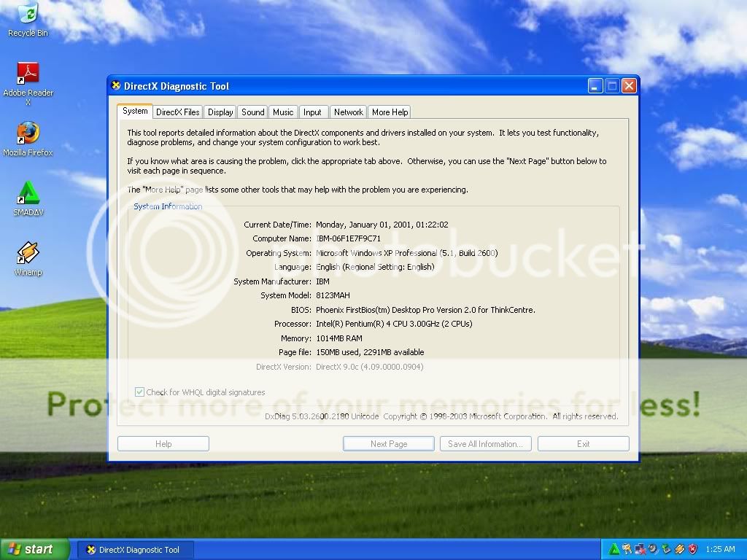
Task: Click the DirectX version value DirectX 9.0c
Action: click(369, 367)
